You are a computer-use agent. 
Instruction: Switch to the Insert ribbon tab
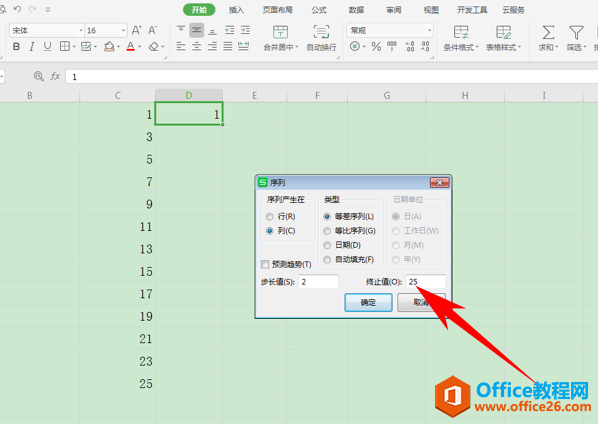[x=236, y=10]
